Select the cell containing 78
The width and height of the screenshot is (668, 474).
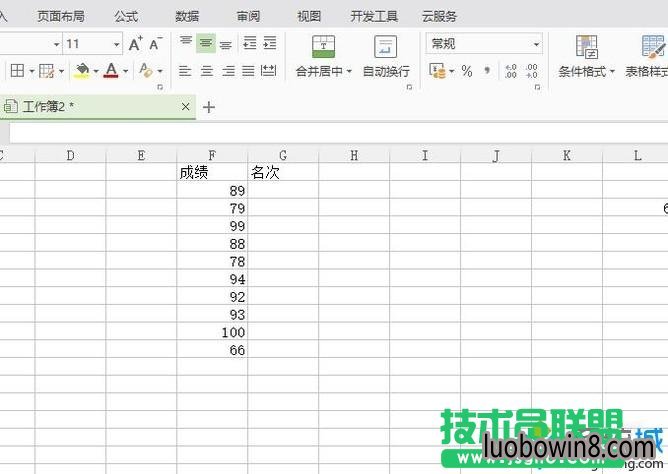coord(212,261)
